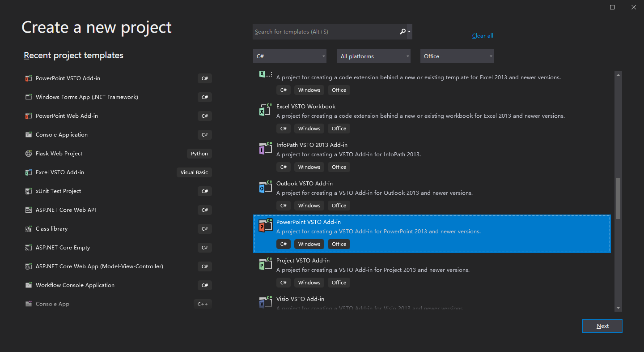Click the ASP.NET Core Web App MVC icon

(29, 266)
